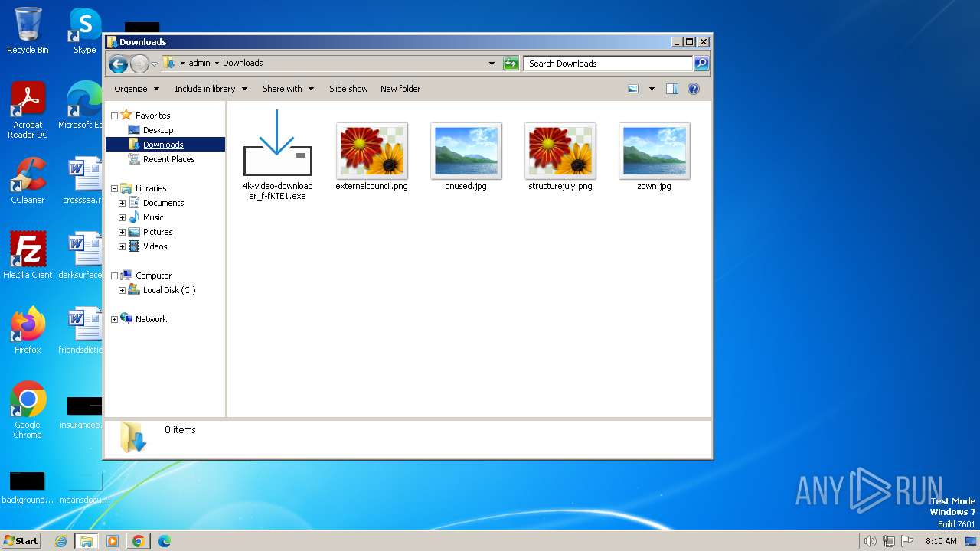Screen dimensions: 980x551
Task: Focus the Search Downloads field
Action: click(609, 64)
